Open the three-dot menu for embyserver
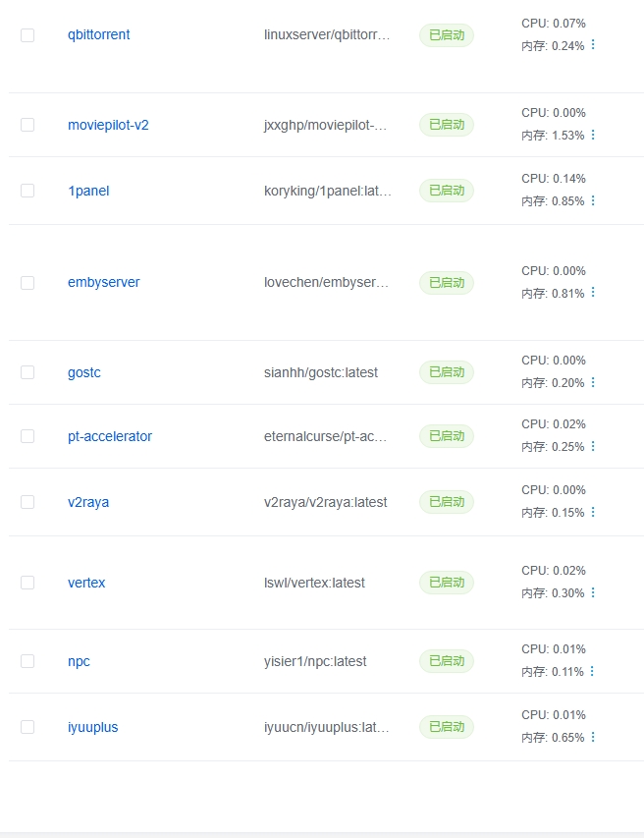 point(593,293)
